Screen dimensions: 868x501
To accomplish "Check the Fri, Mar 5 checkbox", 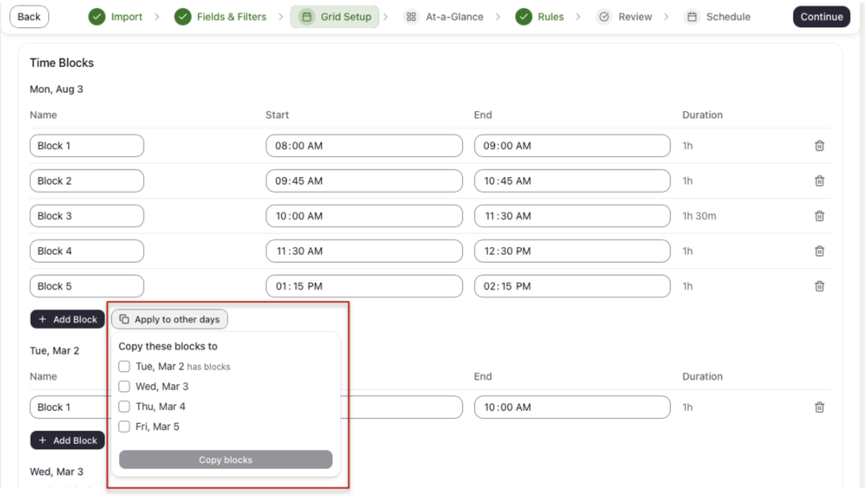I will click(124, 426).
